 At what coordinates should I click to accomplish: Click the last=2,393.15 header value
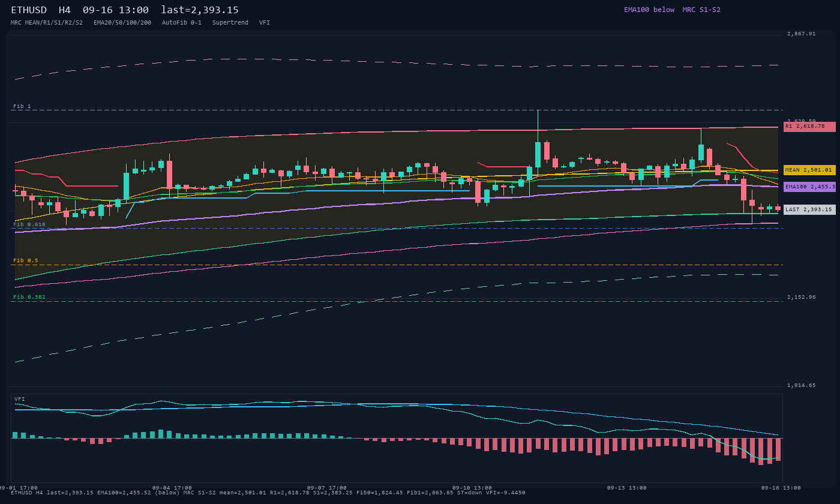(200, 10)
